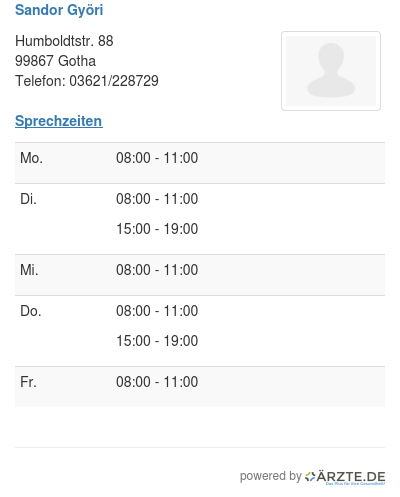
Task: Open the Sprechzeiten link
Action: [59, 121]
